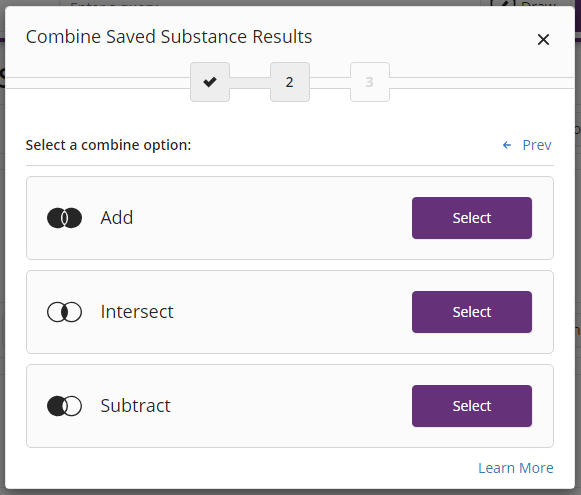
Task: Click the Subtract option label
Action: click(x=135, y=406)
